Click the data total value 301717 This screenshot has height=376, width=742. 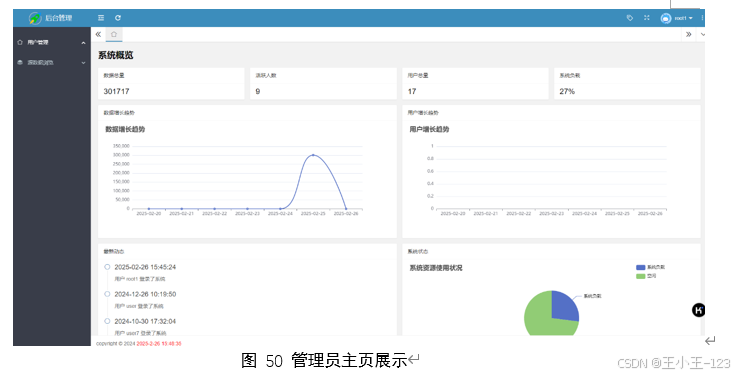pyautogui.click(x=116, y=91)
